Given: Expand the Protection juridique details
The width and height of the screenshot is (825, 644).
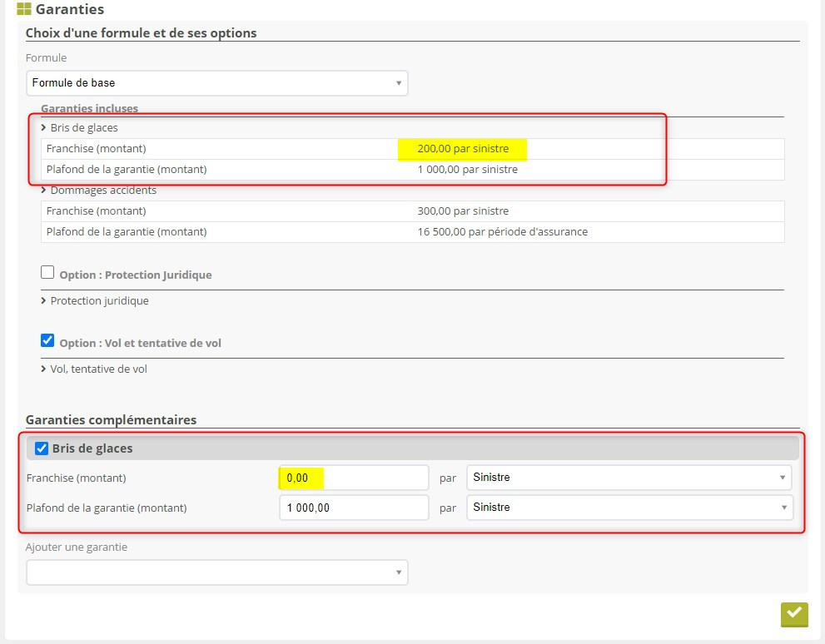Looking at the screenshot, I should click(x=98, y=301).
